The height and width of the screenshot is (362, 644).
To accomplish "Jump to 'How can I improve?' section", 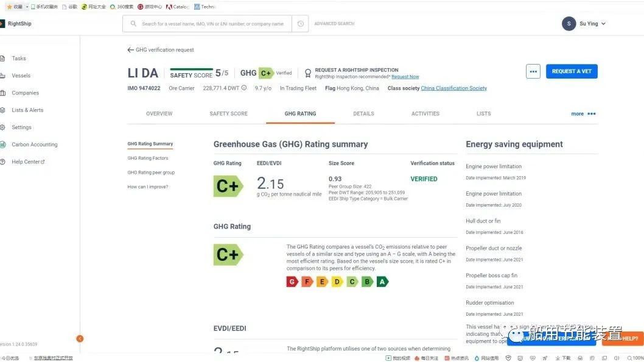I will point(147,187).
